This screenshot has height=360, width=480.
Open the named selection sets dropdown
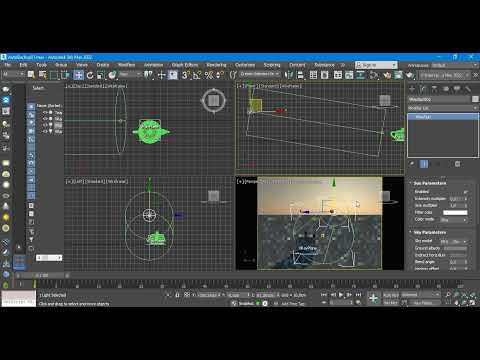260,74
